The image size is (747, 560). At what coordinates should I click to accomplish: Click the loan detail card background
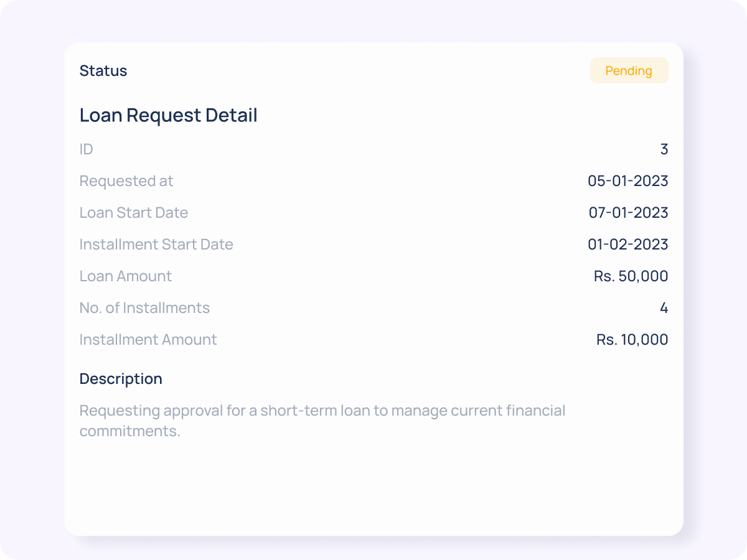(374, 485)
